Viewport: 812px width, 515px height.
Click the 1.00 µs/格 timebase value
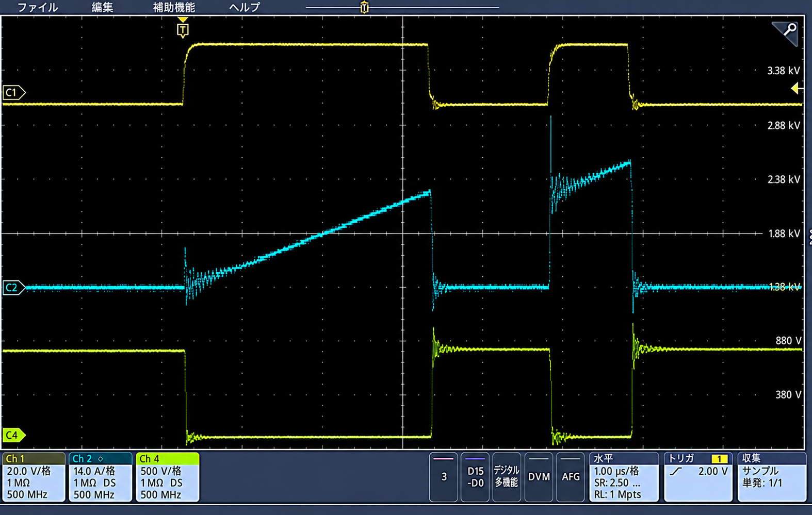[616, 471]
